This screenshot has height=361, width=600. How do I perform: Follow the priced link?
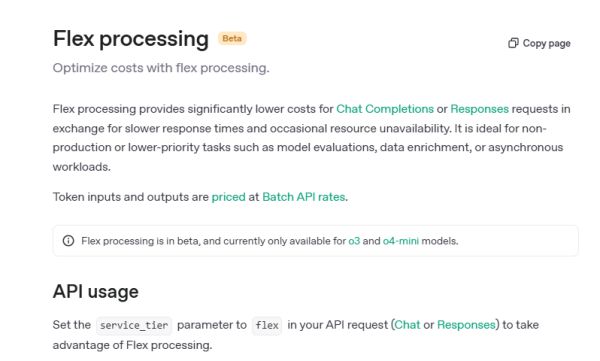pos(228,197)
